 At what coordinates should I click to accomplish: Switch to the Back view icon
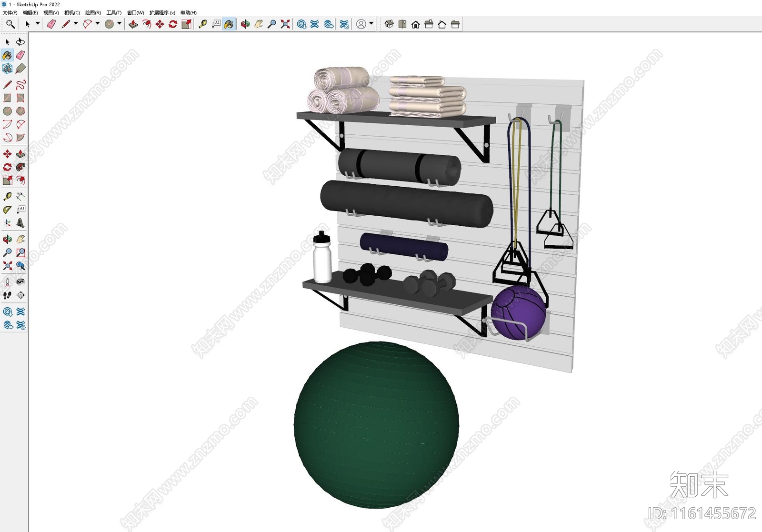pos(442,24)
